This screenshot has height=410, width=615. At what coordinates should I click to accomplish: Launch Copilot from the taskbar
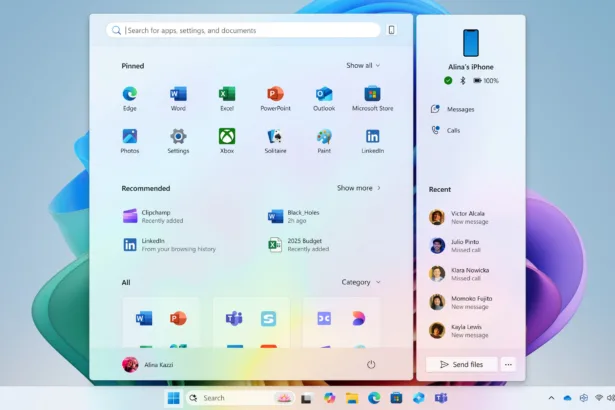click(x=329, y=398)
